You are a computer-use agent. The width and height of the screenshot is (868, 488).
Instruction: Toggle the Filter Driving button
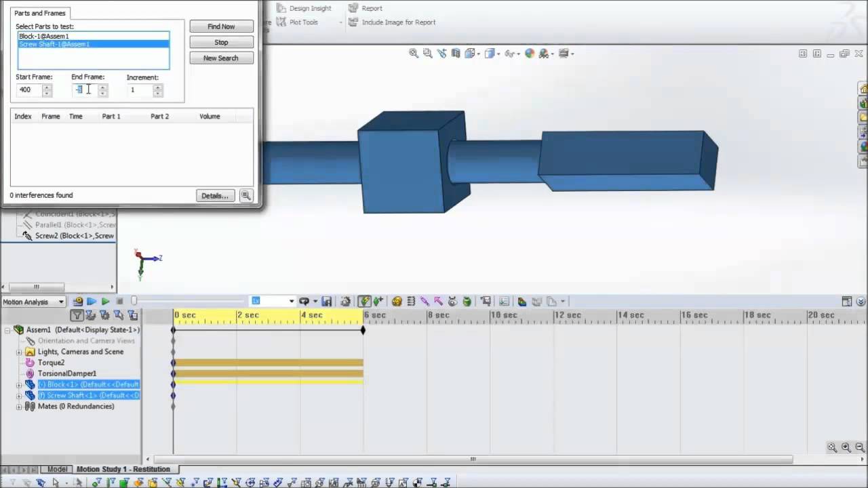pyautogui.click(x=104, y=315)
